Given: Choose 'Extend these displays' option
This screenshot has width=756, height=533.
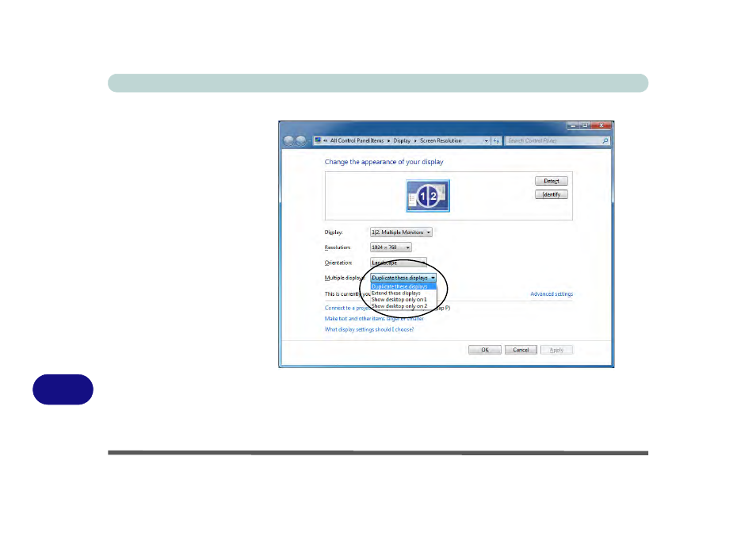Looking at the screenshot, I should coord(396,293).
